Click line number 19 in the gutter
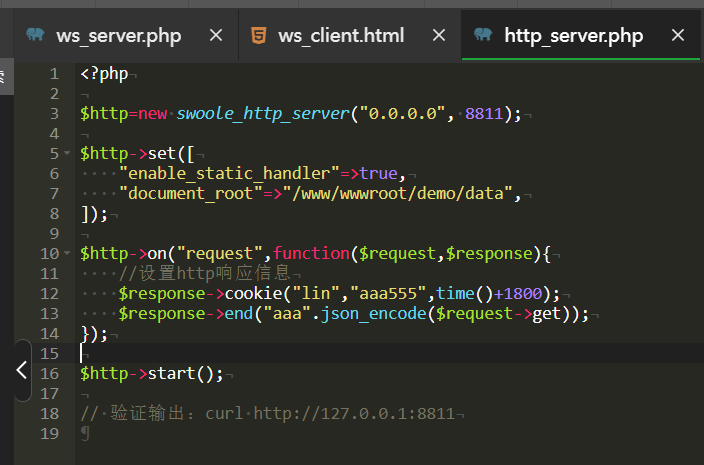 click(49, 434)
